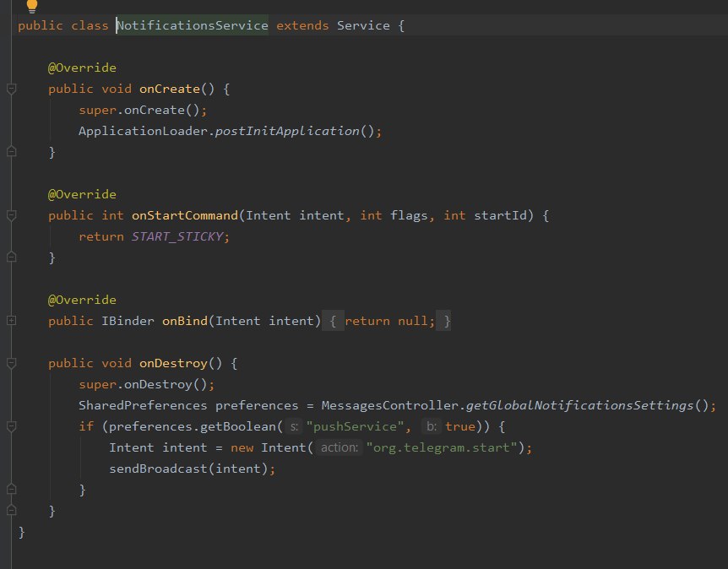Click the onDestroy method closing fold marker

(12, 510)
